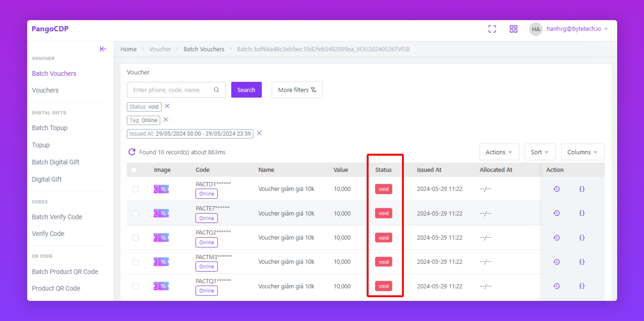Remove the 'Status: void' filter

pos(167,106)
